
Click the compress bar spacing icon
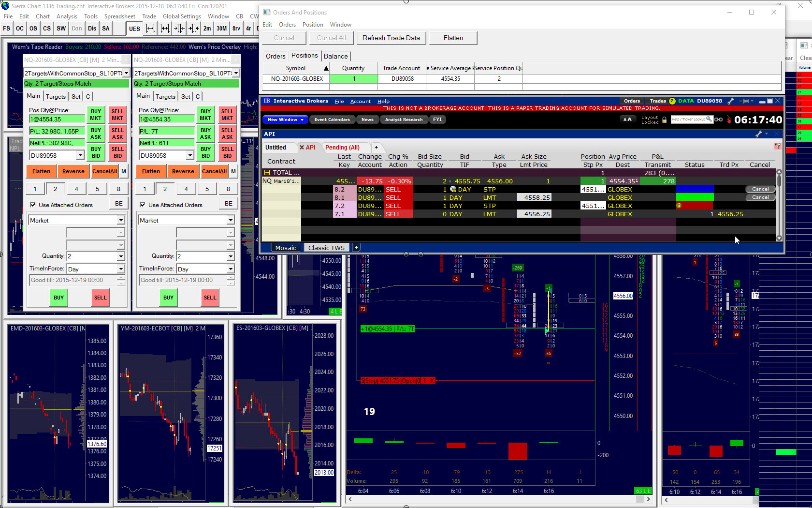click(x=179, y=29)
